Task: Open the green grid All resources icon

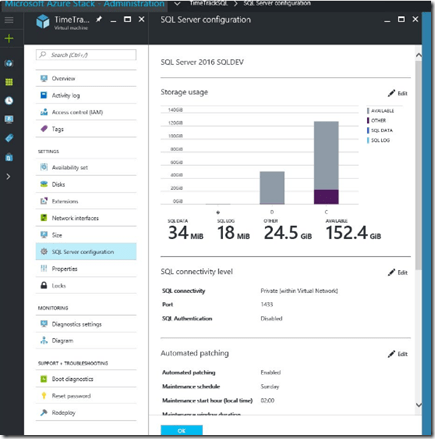Action: (x=9, y=82)
